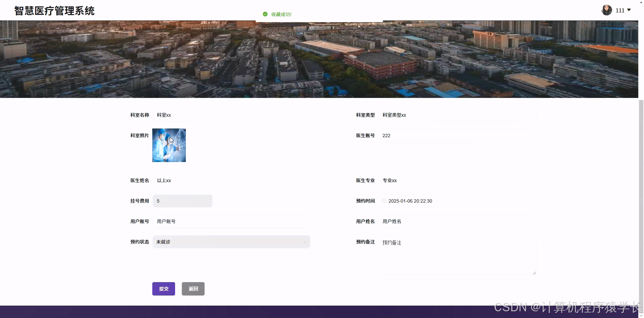Viewport: 644px width, 318px height.
Task: Click the 返回 button
Action: [x=193, y=289]
